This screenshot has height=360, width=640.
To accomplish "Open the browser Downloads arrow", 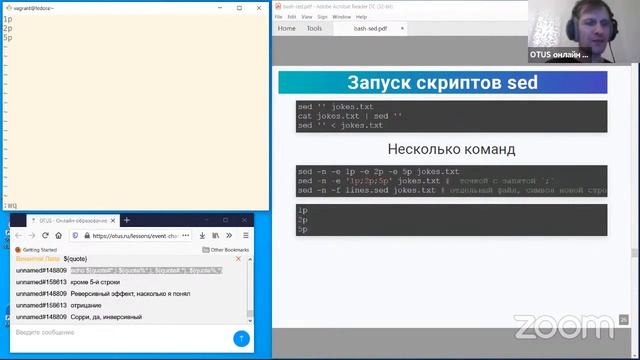I will [202, 236].
